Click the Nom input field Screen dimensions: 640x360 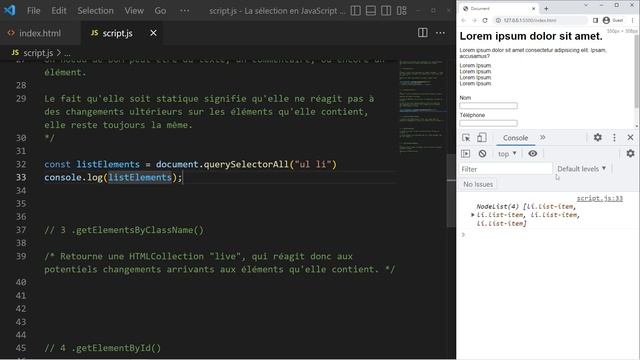pyautogui.click(x=488, y=106)
